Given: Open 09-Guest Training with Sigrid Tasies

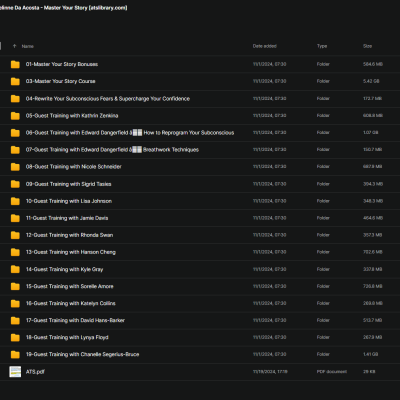Looking at the screenshot, I should coord(69,184).
